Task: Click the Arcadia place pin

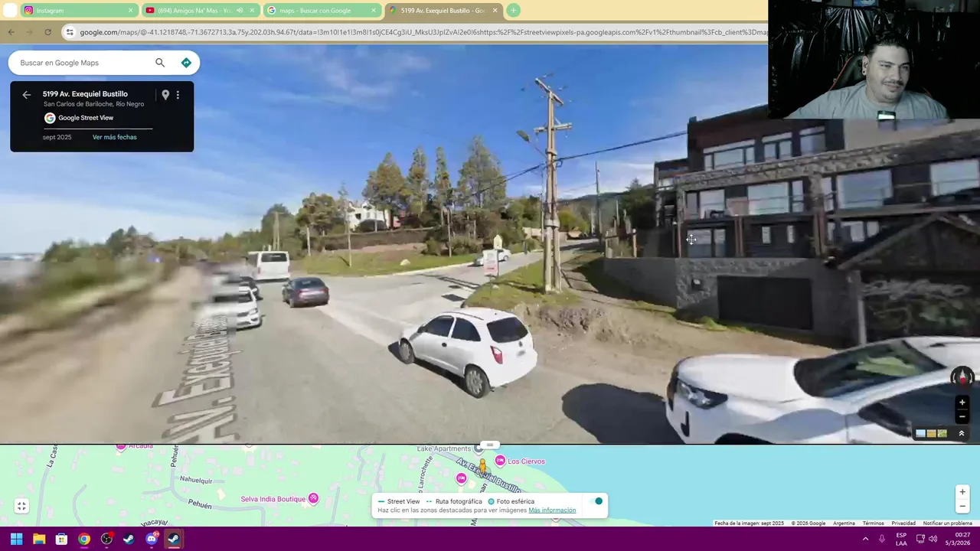Action: coord(121,446)
